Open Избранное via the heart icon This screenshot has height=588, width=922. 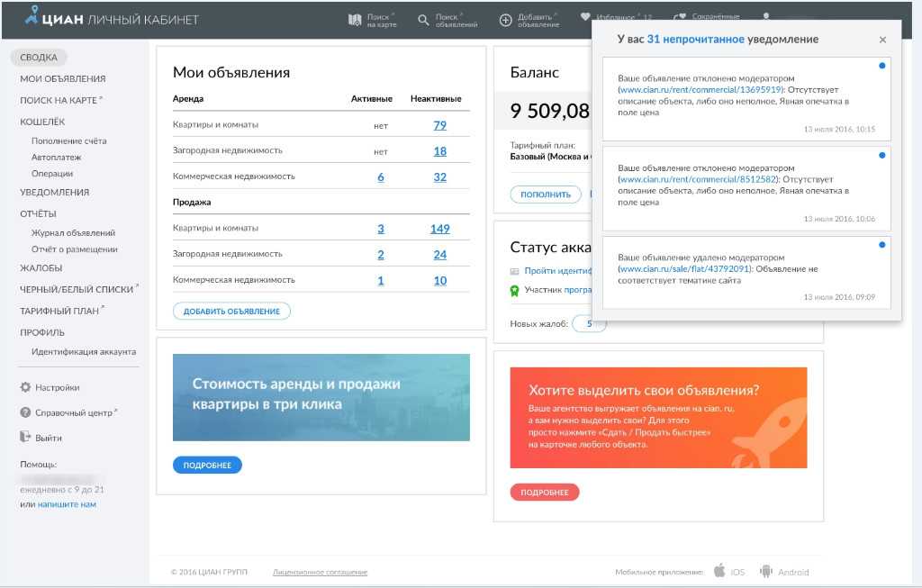click(585, 16)
